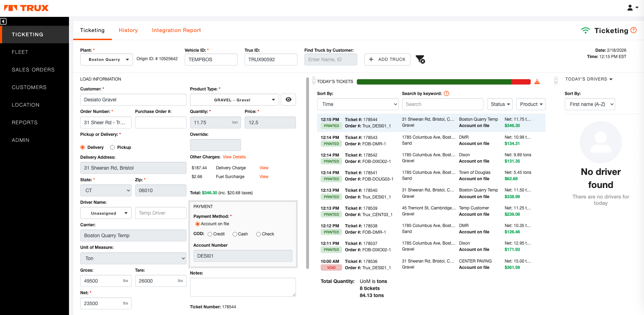Image resolution: width=644 pixels, height=315 pixels.
Task: Open the Unit of Measure dropdown Ton
Action: pos(133,258)
